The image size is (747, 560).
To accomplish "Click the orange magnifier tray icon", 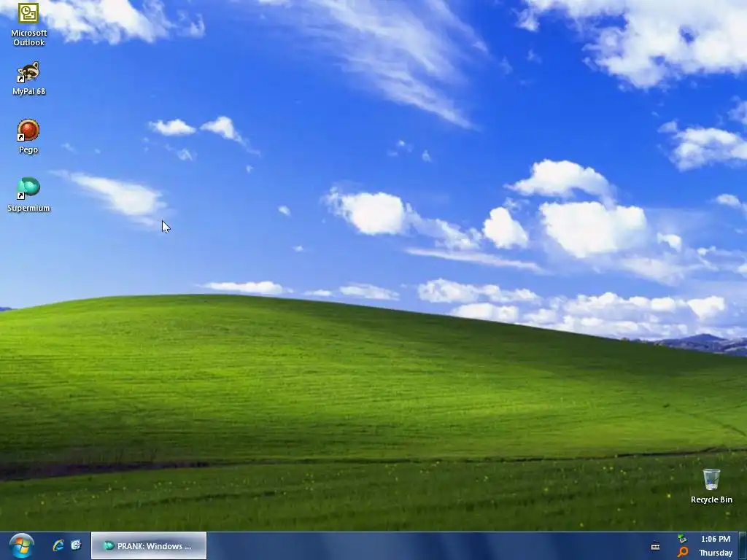I will (683, 552).
